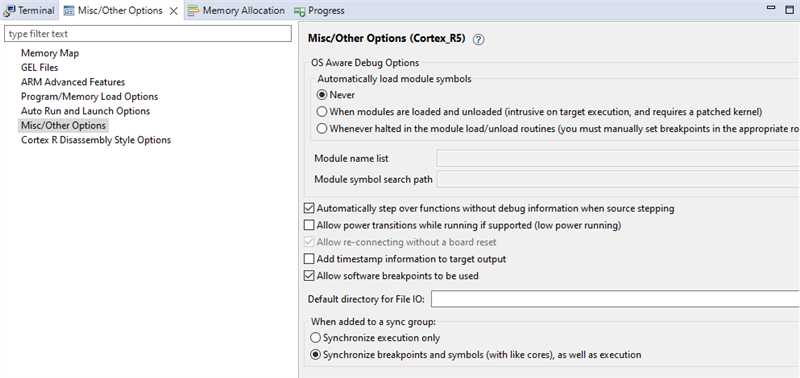This screenshot has height=378, width=800.
Task: Select ARM Advanced Features
Action: [73, 82]
